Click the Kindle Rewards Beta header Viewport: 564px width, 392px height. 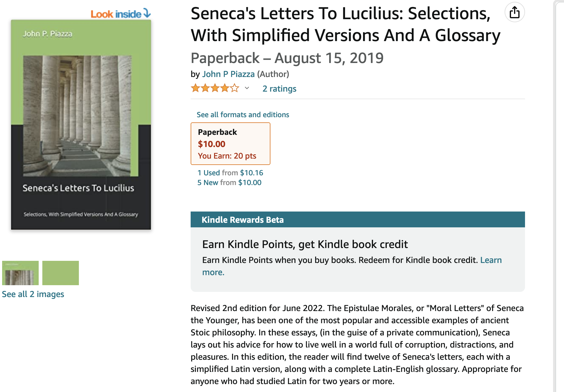tap(358, 219)
